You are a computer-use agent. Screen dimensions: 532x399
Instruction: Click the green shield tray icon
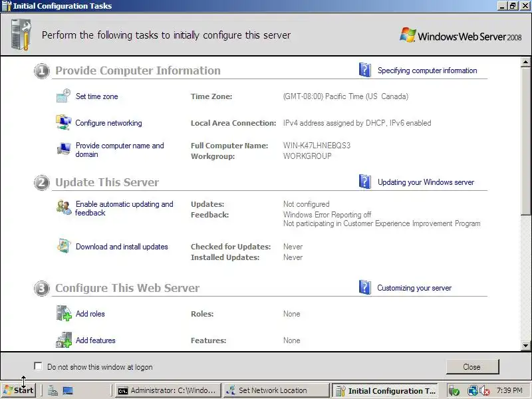tap(454, 391)
